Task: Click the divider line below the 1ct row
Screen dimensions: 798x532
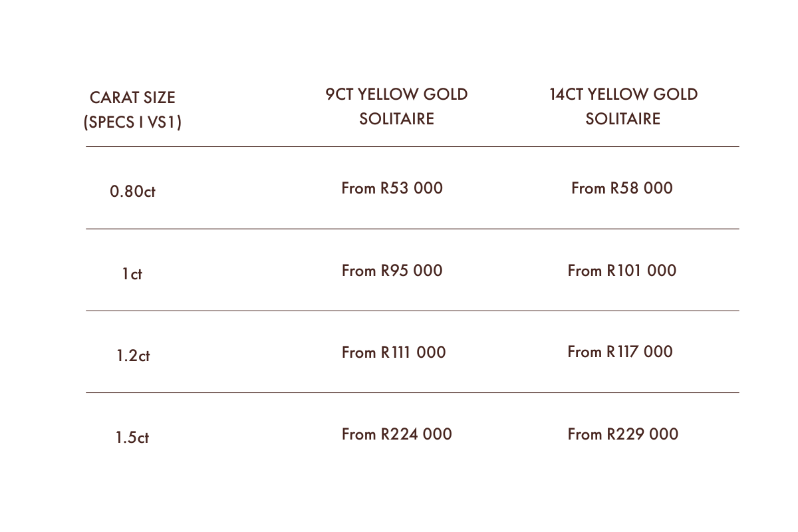Action: 412,311
